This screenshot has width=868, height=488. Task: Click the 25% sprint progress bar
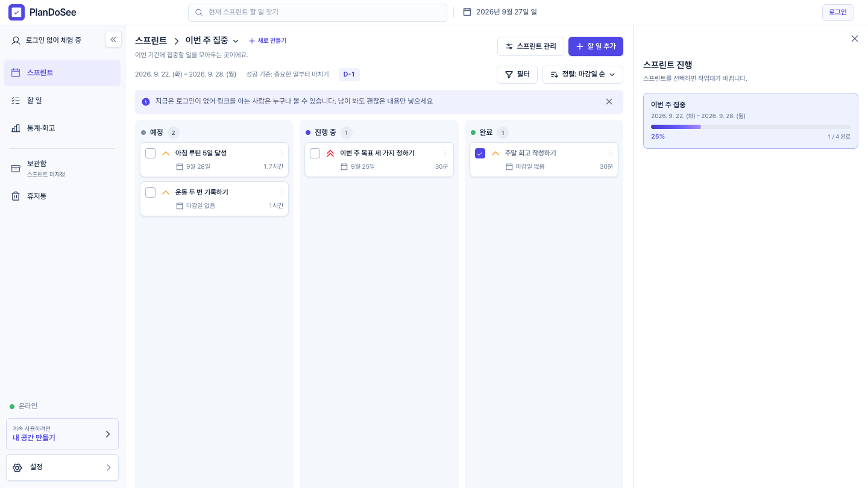tap(750, 127)
